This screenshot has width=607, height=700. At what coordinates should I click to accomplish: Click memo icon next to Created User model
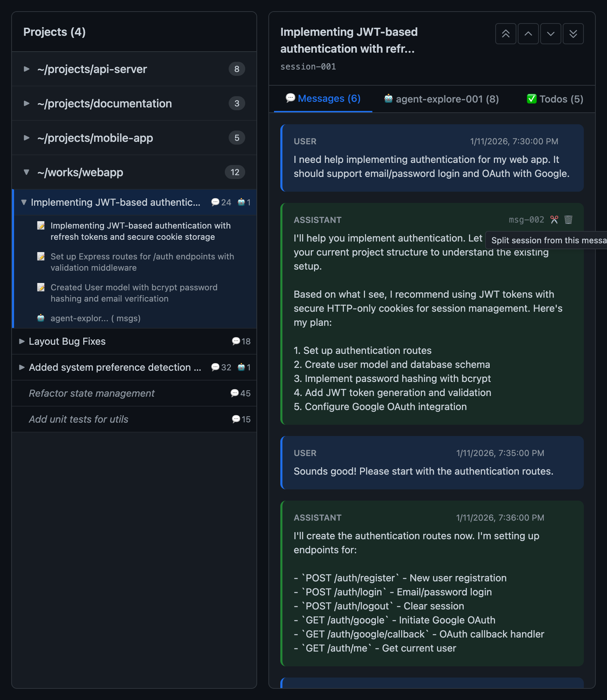click(x=41, y=287)
